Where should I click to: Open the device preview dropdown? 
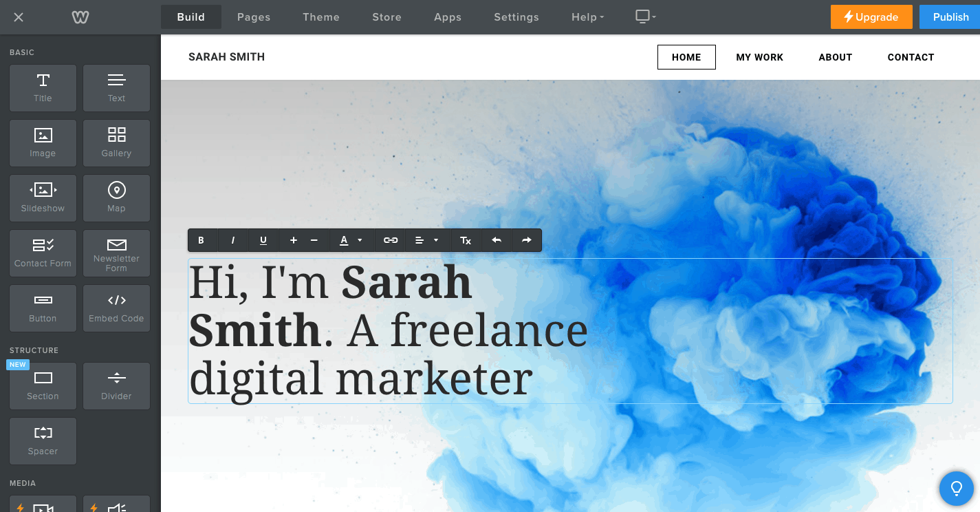[x=645, y=17]
